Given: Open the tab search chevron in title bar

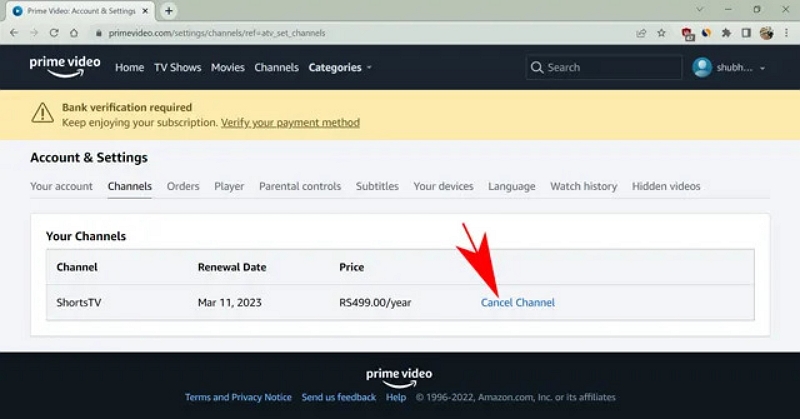Looking at the screenshot, I should click(702, 10).
